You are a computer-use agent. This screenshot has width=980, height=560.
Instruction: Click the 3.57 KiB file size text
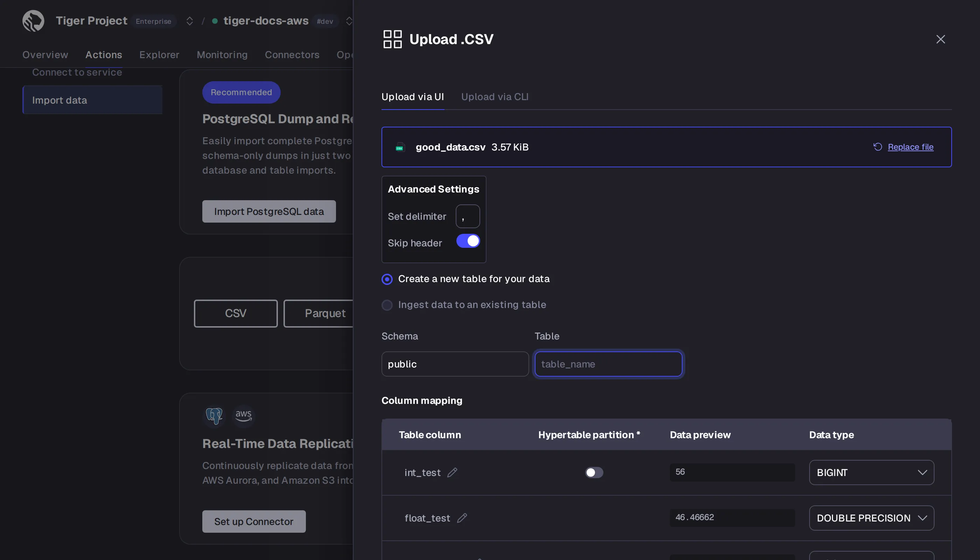[x=510, y=147]
